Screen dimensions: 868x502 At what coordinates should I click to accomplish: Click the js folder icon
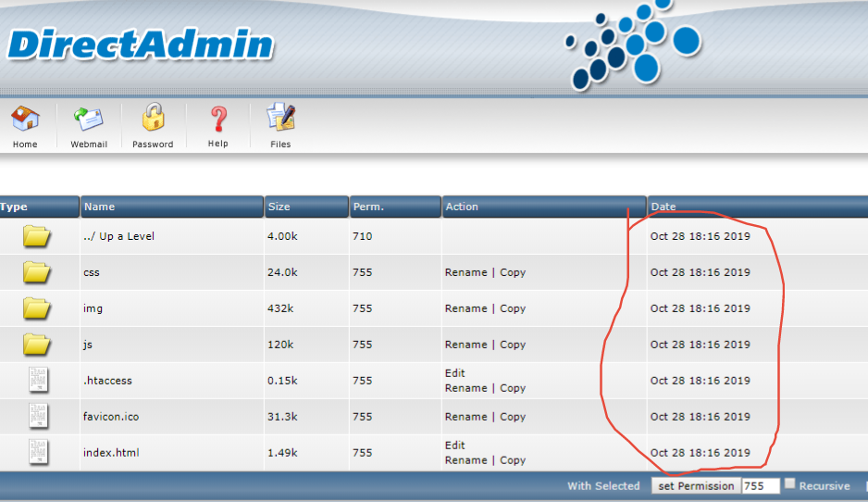[x=36, y=345]
